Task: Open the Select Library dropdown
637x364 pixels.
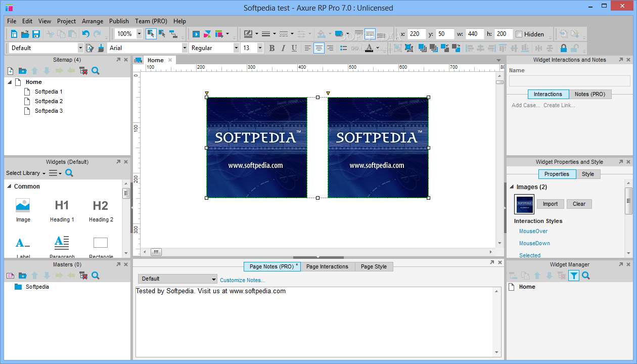Action: (26, 173)
